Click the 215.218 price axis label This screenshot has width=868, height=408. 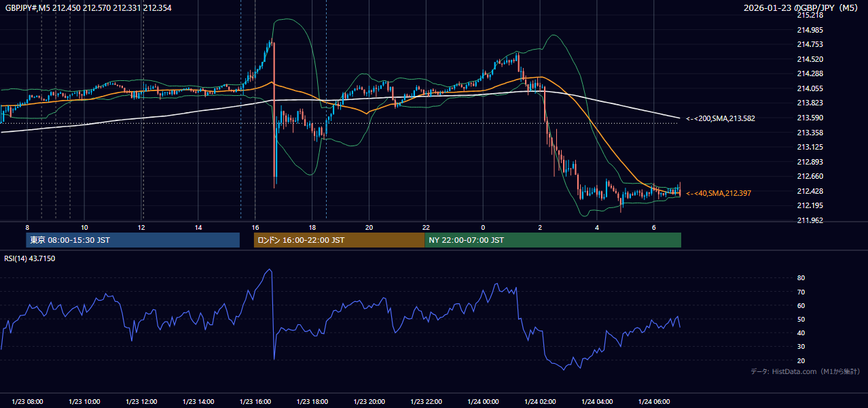point(810,15)
